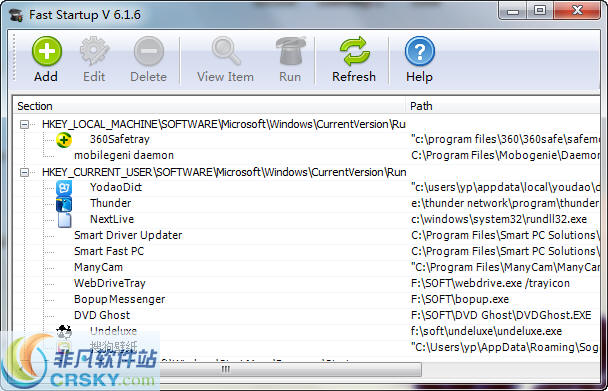Click the Edit gear icon
The width and height of the screenshot is (608, 391).
94,51
